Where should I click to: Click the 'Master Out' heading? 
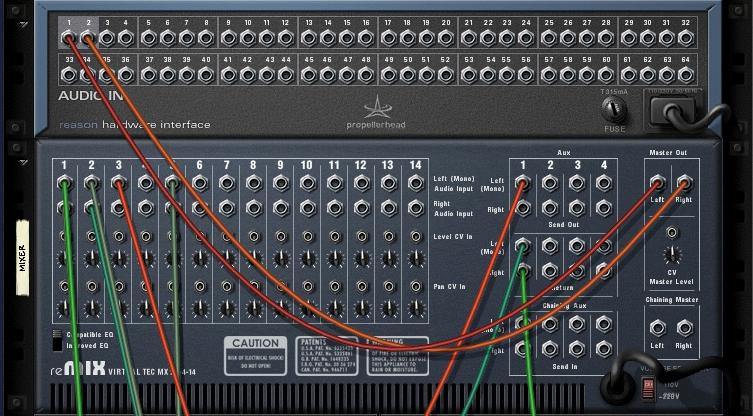(668, 153)
